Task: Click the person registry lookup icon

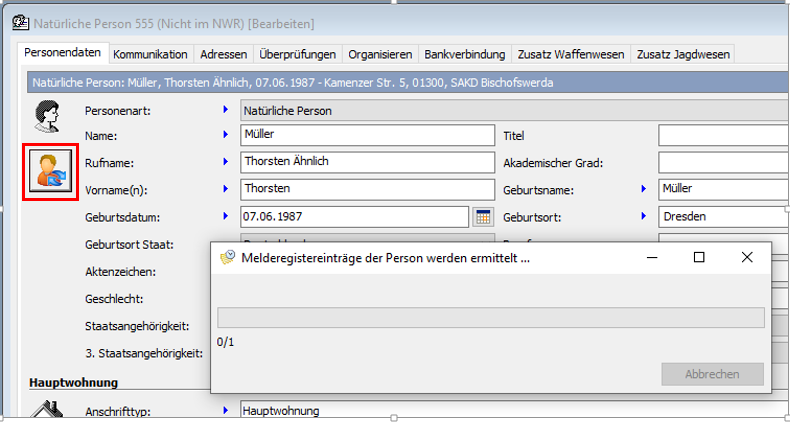Action: click(x=50, y=171)
